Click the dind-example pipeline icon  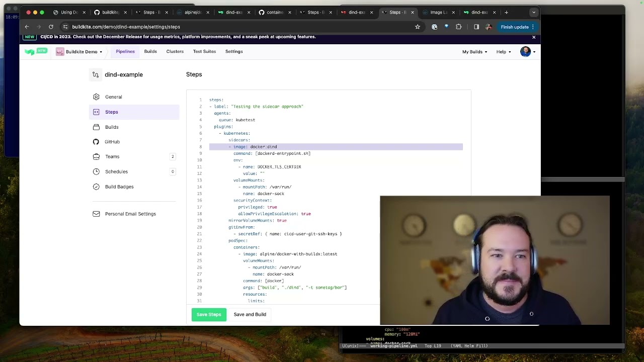click(96, 74)
